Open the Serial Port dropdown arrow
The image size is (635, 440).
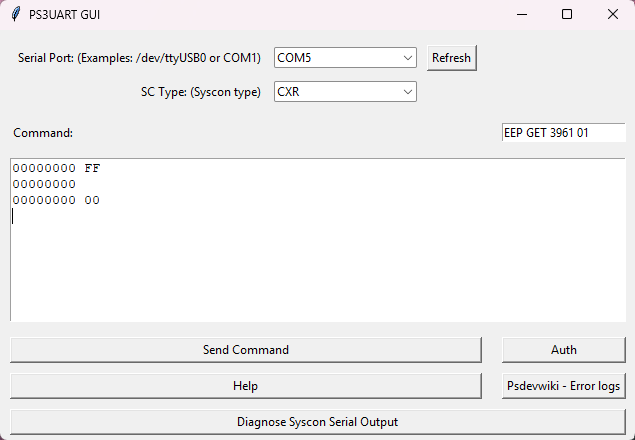[407, 58]
